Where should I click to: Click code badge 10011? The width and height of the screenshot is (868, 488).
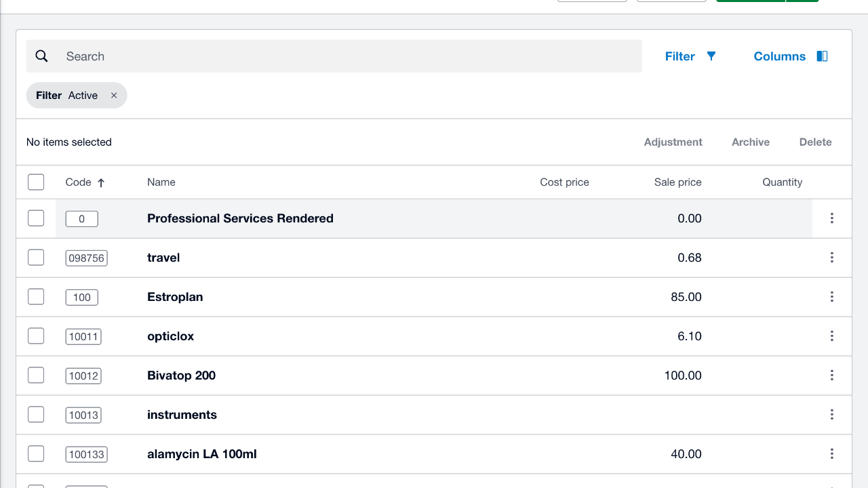click(83, 337)
